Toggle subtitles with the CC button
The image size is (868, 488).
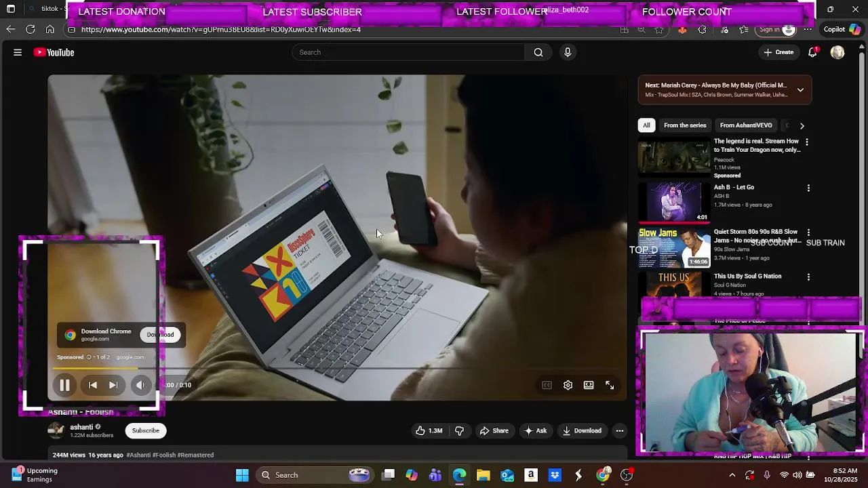click(x=547, y=385)
